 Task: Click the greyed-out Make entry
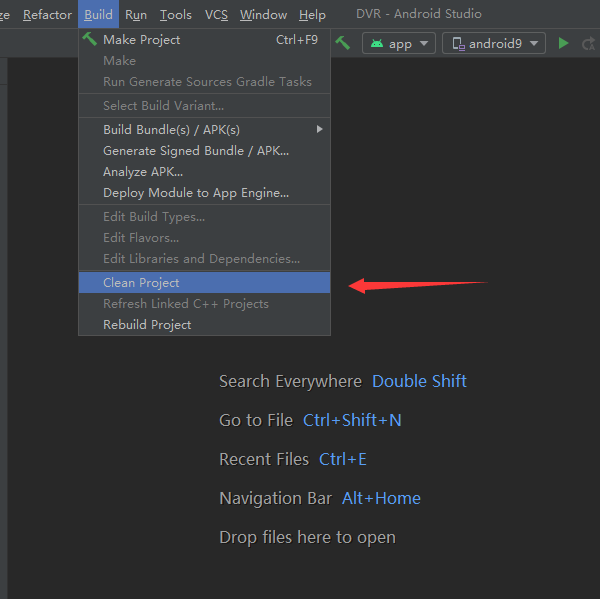204,61
